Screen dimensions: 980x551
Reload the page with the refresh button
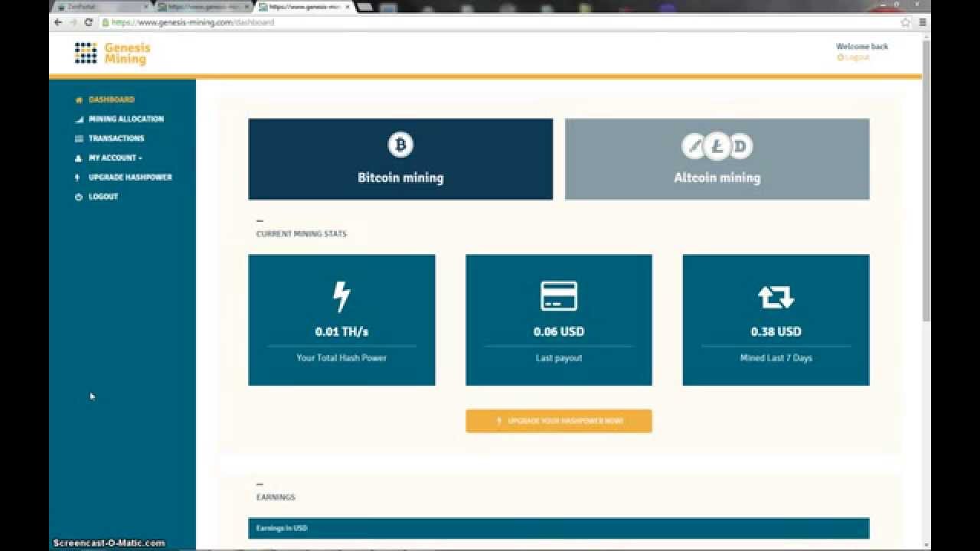coord(89,22)
